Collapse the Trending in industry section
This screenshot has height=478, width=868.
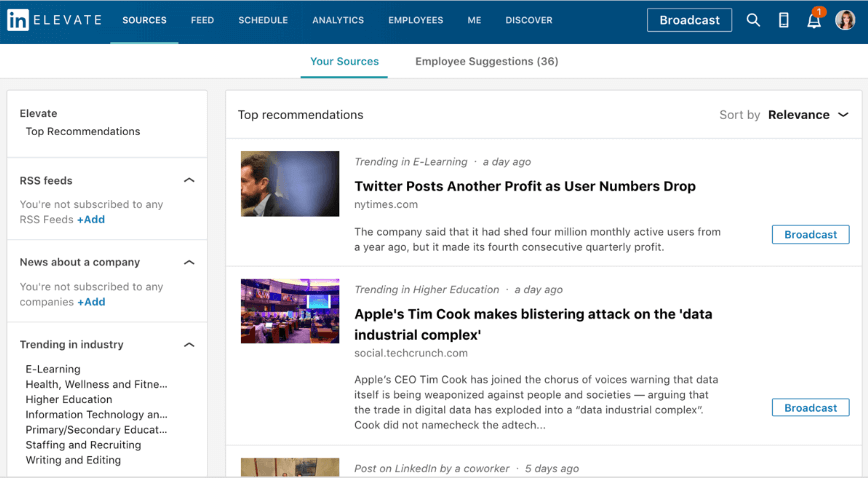[189, 345]
